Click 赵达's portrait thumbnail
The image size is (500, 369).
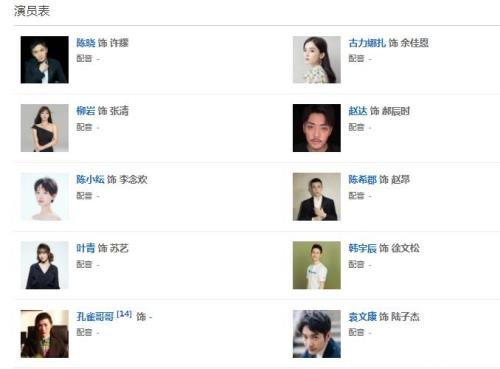pyautogui.click(x=317, y=128)
